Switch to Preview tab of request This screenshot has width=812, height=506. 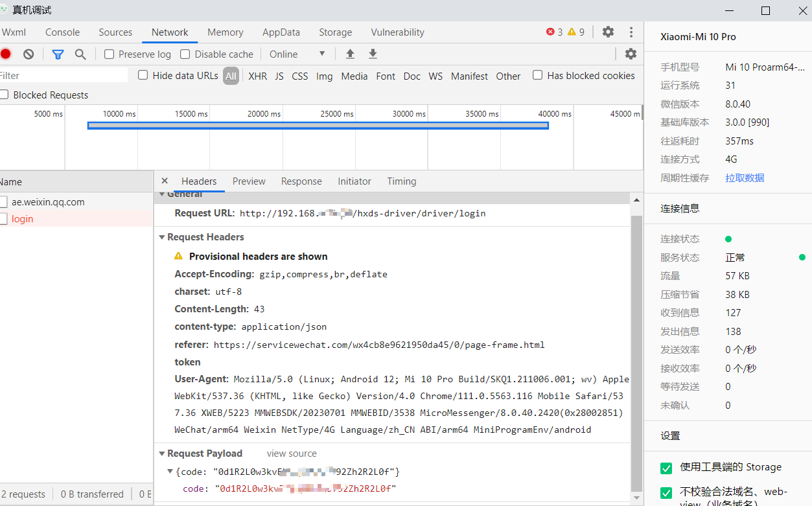pos(249,181)
